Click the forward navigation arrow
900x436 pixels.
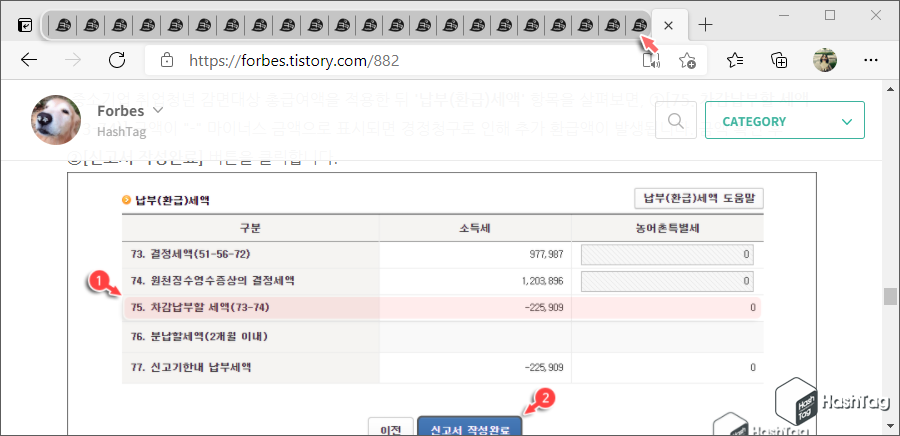point(73,60)
